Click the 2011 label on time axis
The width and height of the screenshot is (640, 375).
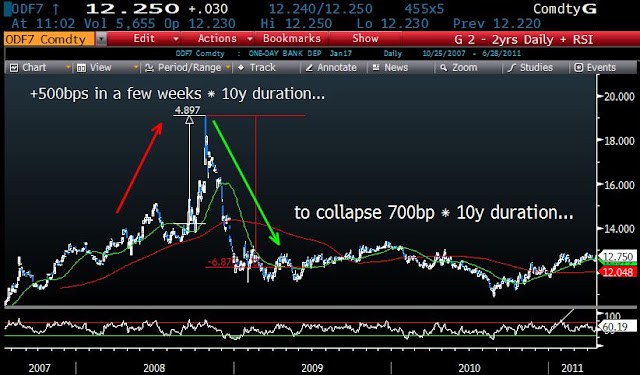(x=572, y=368)
